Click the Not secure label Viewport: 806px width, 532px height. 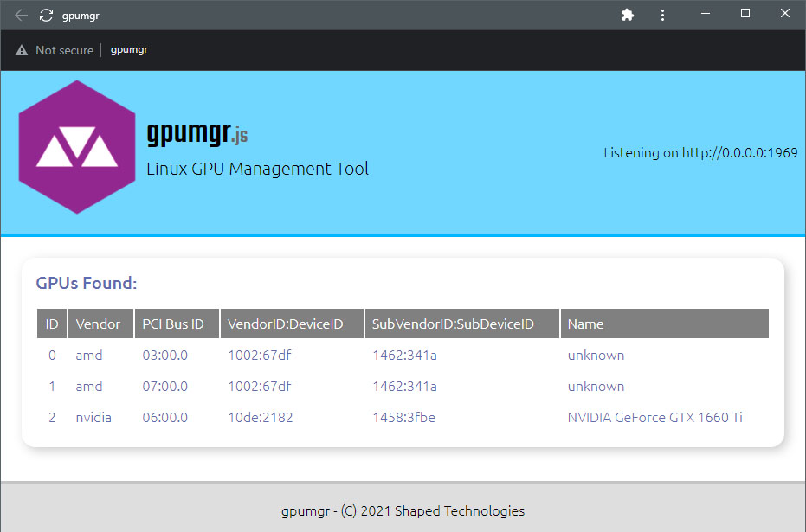pyautogui.click(x=64, y=50)
